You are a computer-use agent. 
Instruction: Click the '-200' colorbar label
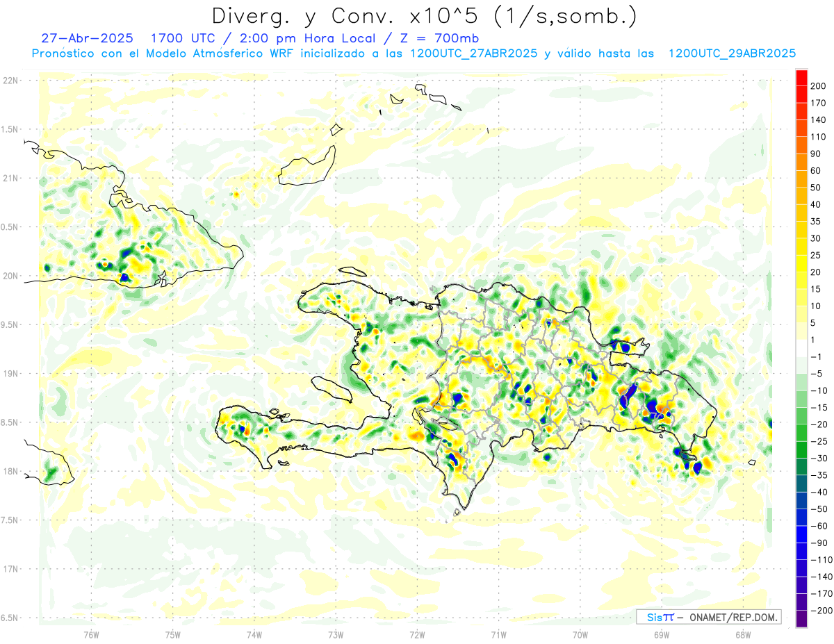(824, 611)
